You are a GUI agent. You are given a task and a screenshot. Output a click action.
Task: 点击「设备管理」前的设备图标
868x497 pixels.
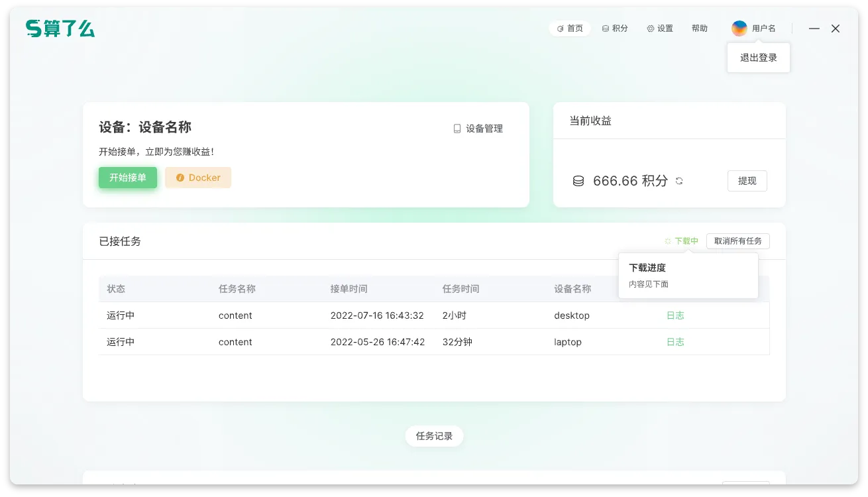(x=457, y=128)
